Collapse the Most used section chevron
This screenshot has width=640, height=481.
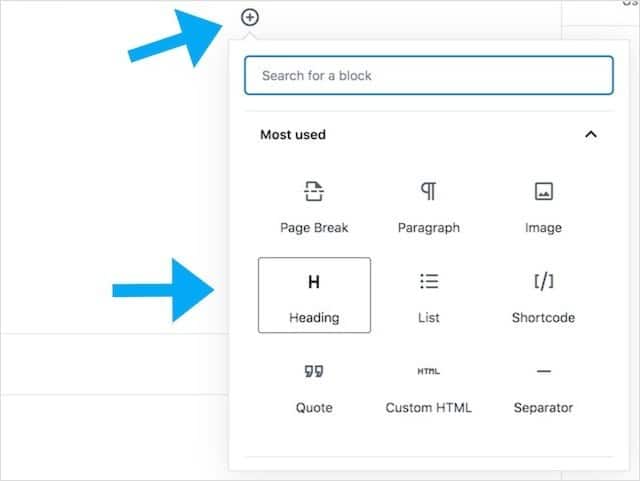tap(591, 134)
